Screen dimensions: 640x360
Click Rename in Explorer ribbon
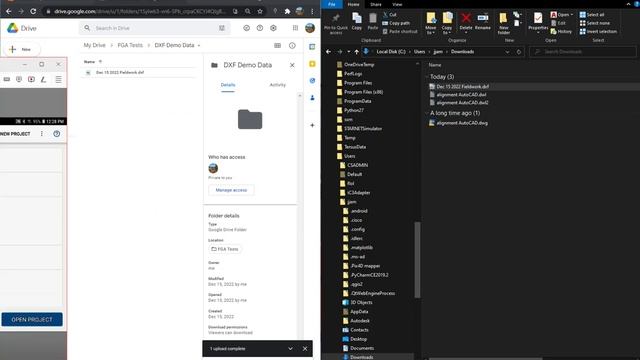pyautogui.click(x=482, y=21)
